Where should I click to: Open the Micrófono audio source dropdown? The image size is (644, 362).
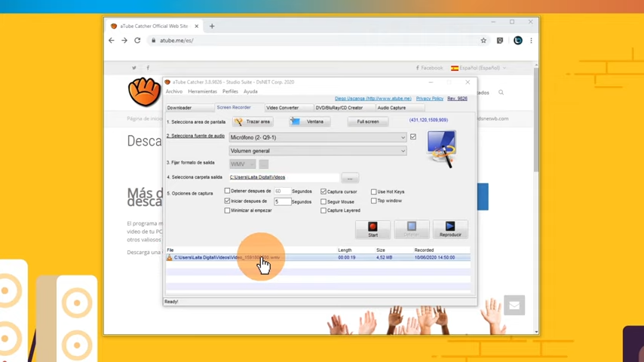click(x=317, y=137)
